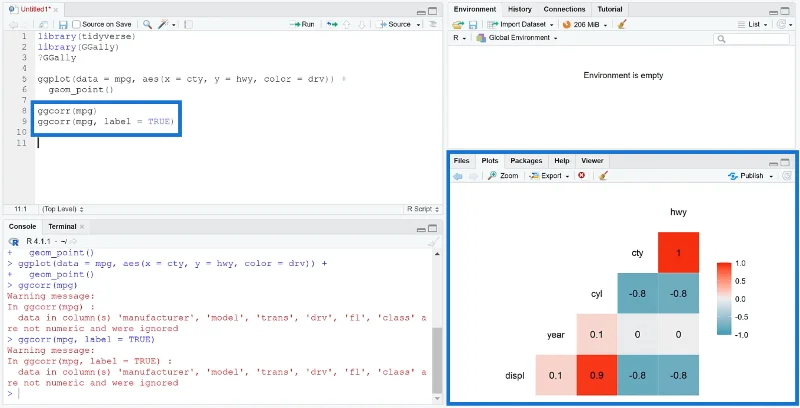Screen dimensions: 800x408
Task: Open the (Top Level) scope selector
Action: tap(63, 209)
